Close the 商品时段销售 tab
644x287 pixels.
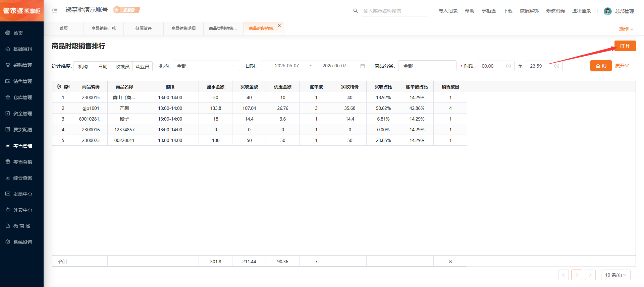(x=279, y=25)
